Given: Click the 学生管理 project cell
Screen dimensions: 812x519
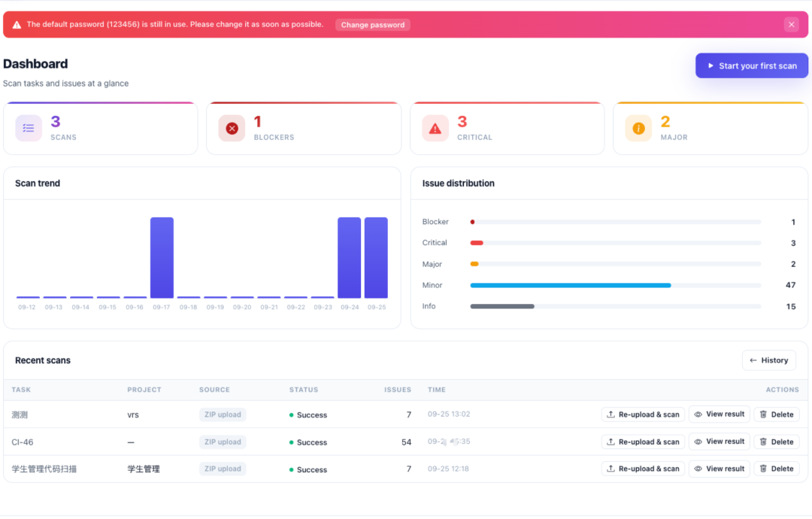Looking at the screenshot, I should click(144, 469).
